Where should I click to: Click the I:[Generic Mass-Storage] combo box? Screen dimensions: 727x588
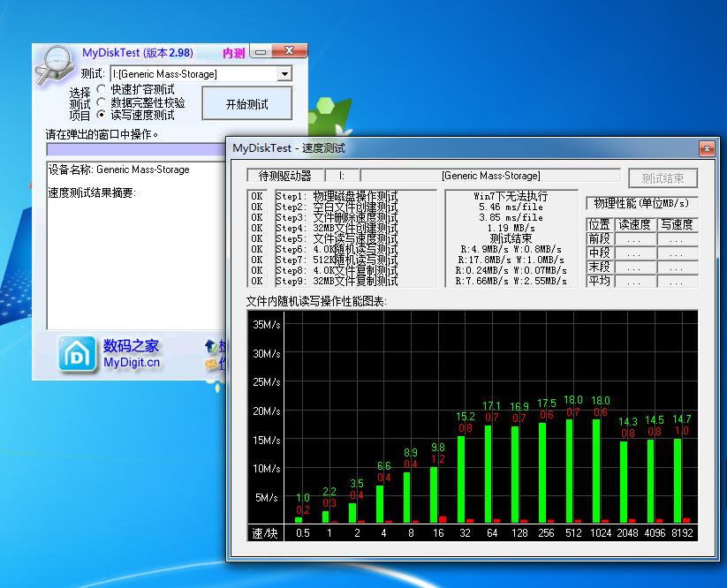pyautogui.click(x=193, y=75)
